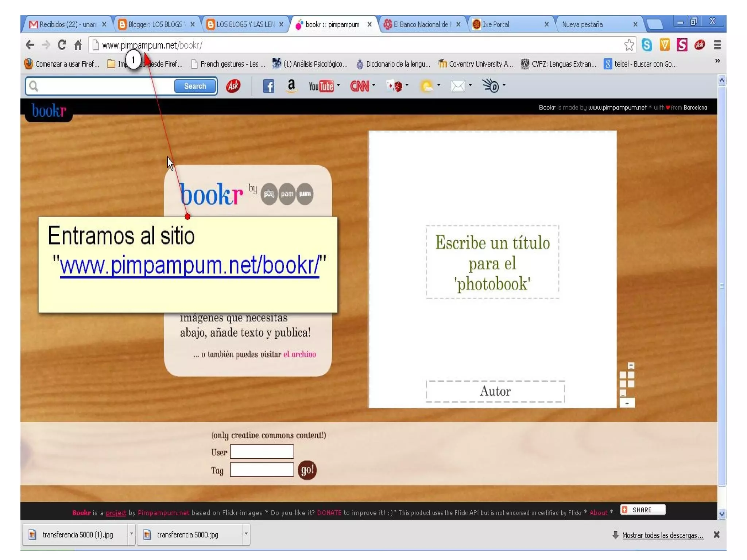The image size is (747, 560).
Task: Open the Amazon toolbar shortcut
Action: [x=291, y=86]
